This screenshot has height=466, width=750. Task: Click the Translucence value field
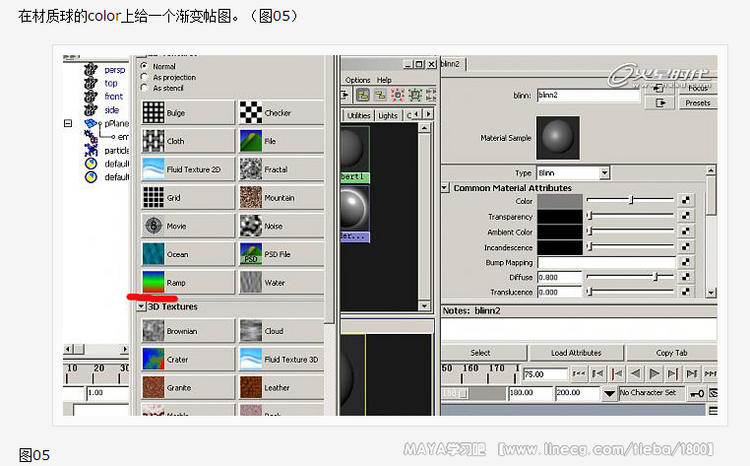pyautogui.click(x=560, y=292)
